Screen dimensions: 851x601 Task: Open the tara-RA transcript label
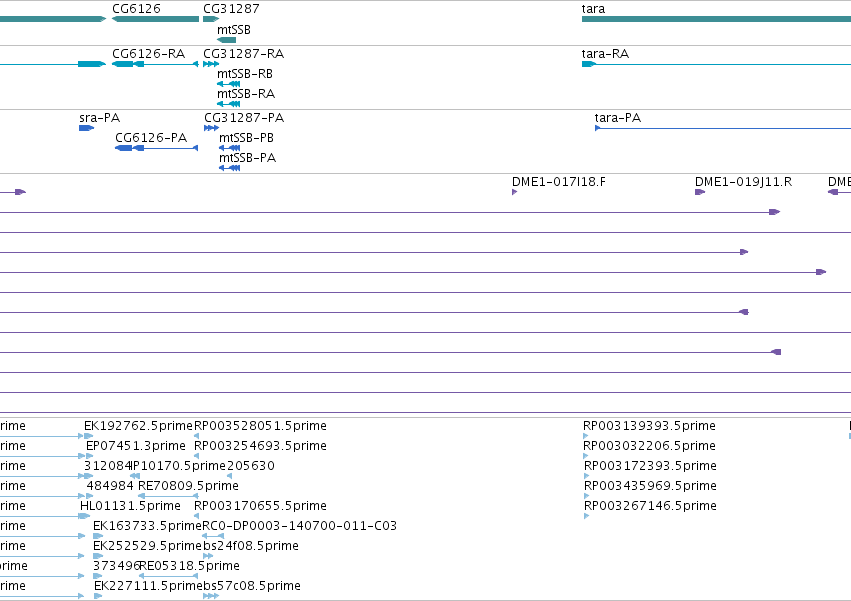tap(605, 54)
